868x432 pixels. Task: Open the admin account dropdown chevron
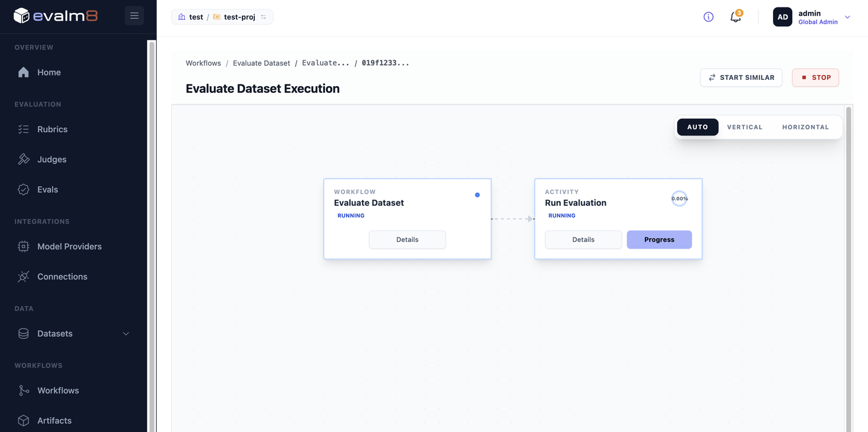tap(848, 17)
